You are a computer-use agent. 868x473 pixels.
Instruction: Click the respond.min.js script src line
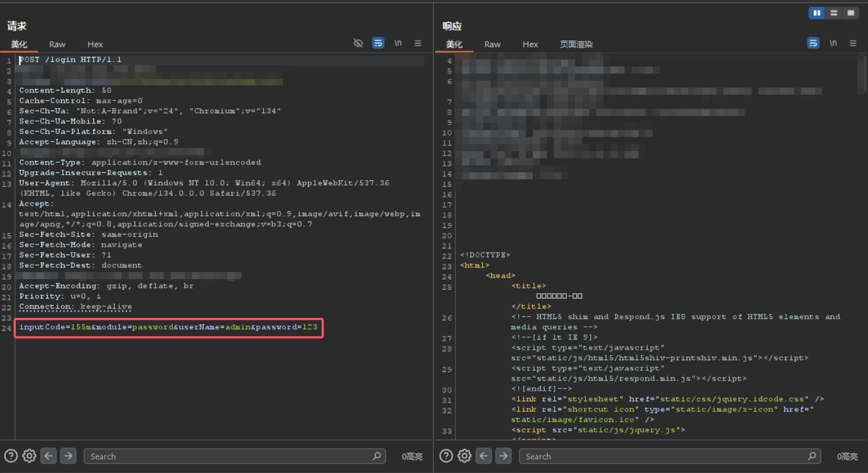[x=629, y=378]
